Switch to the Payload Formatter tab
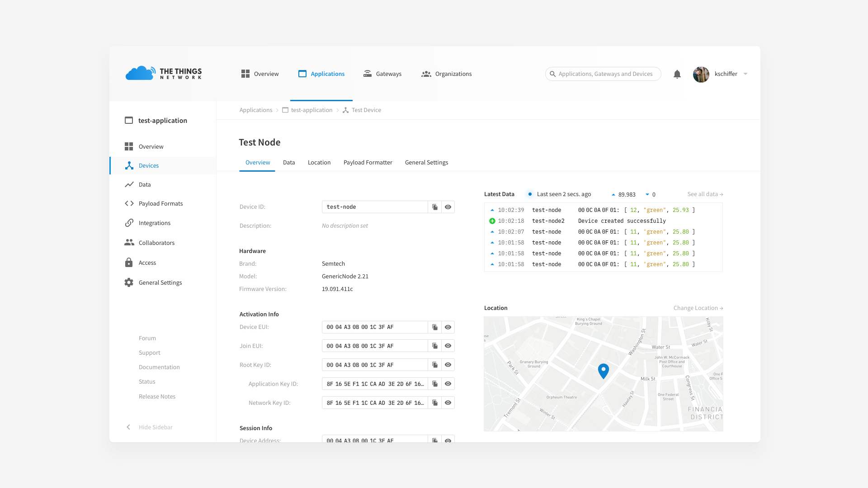The image size is (868, 488). coord(368,162)
